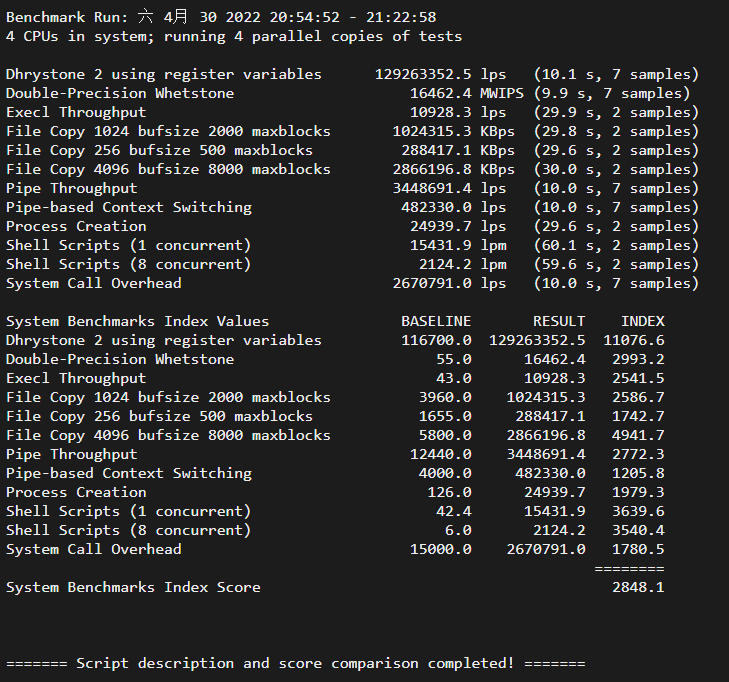Click the Dhrystone index value 11076.6
Screen dimensions: 729x682
click(x=634, y=340)
